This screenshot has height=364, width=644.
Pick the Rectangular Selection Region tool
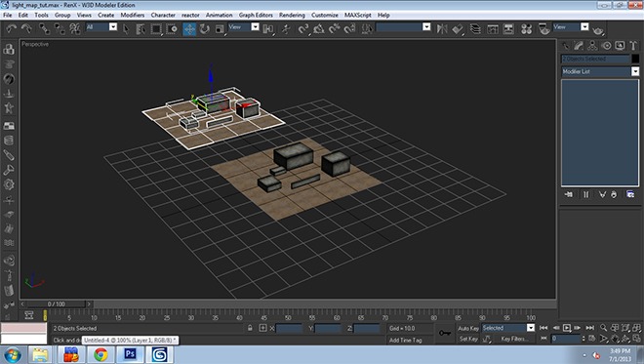click(x=156, y=28)
